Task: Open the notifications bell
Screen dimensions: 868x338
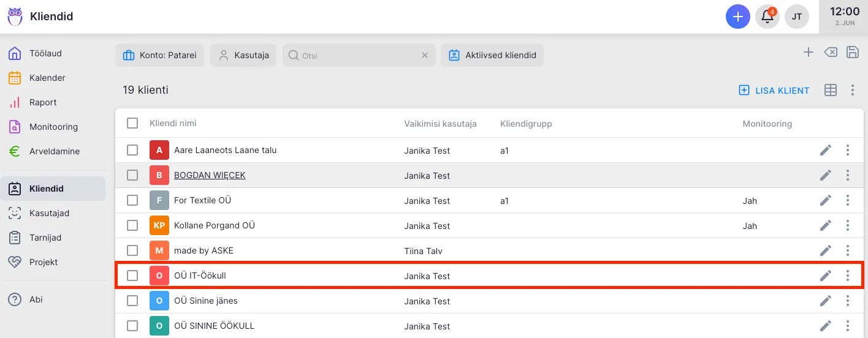Action: (x=767, y=17)
